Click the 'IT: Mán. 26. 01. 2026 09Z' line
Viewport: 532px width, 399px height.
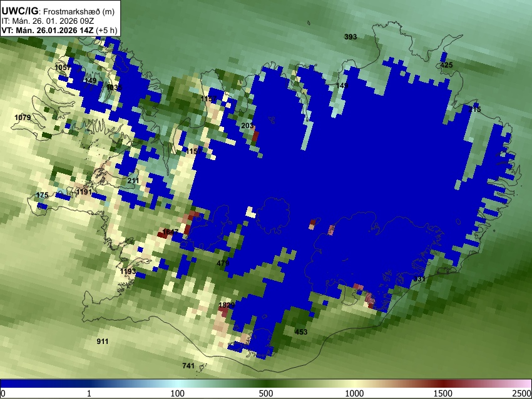[x=48, y=21]
